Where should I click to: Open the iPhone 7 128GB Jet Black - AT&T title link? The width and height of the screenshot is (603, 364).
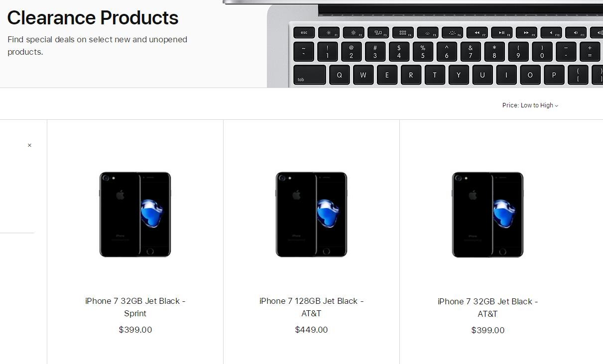(x=311, y=307)
